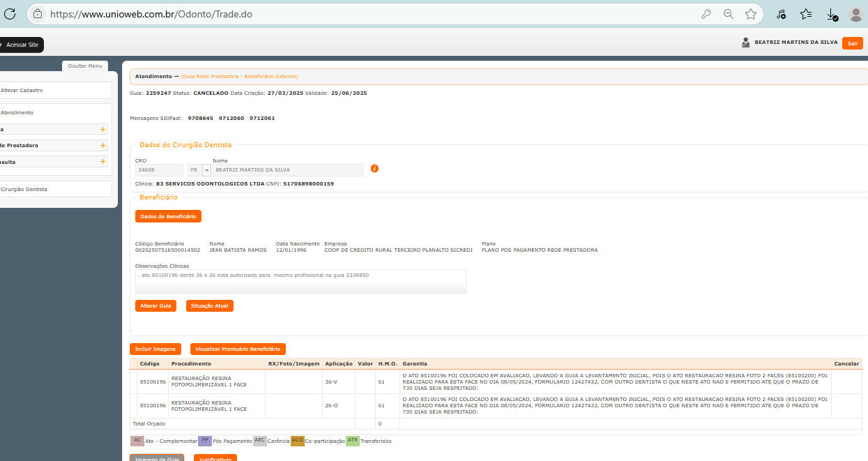Reload the page with browser refresh icon

click(x=10, y=14)
